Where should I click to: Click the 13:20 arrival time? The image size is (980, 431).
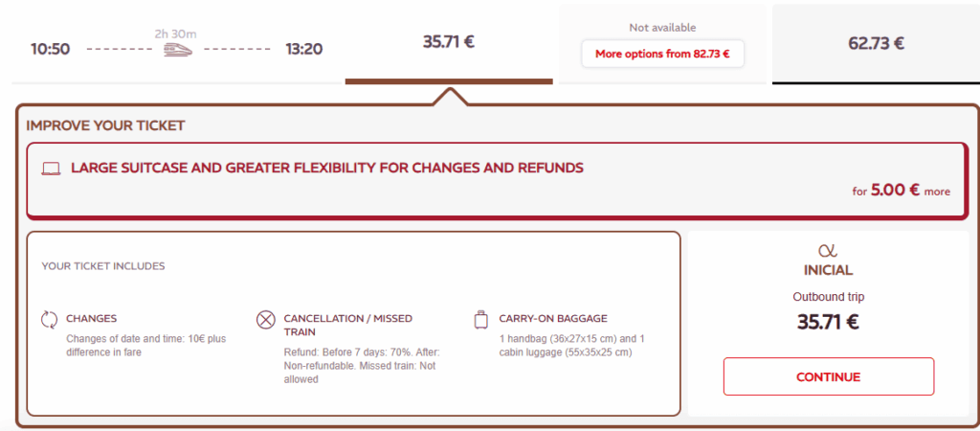(303, 49)
